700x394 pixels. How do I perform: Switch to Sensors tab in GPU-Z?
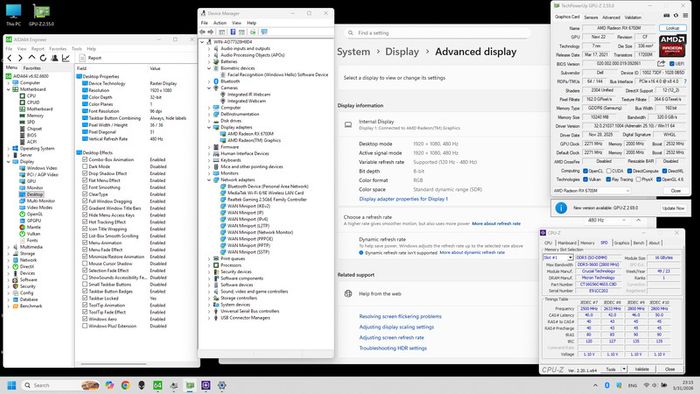pyautogui.click(x=591, y=17)
